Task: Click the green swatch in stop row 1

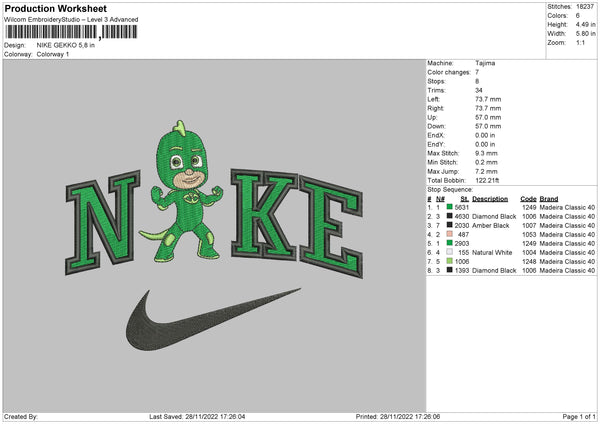Action: (450, 207)
